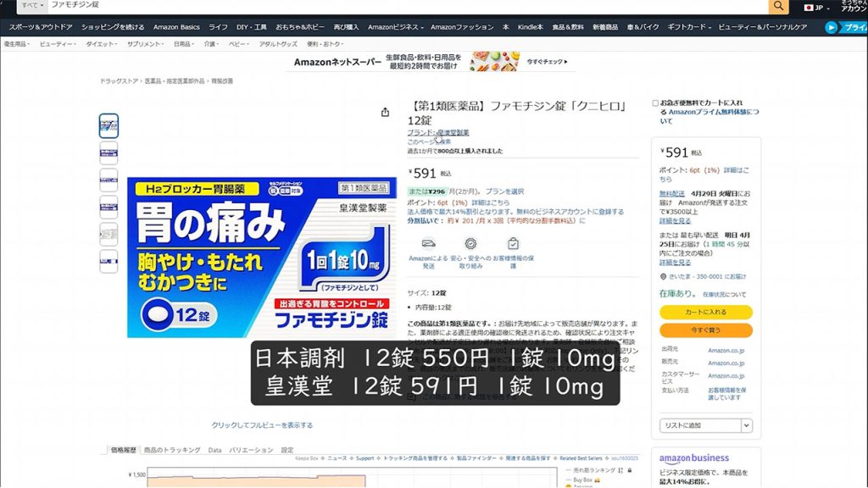
Task: Click the orange search magnifier button
Action: coord(778,6)
